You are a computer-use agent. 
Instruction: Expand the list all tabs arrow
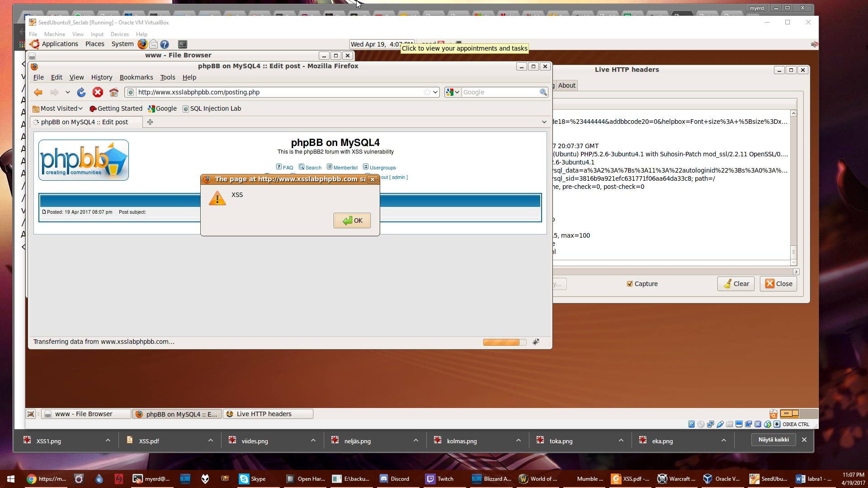(544, 122)
